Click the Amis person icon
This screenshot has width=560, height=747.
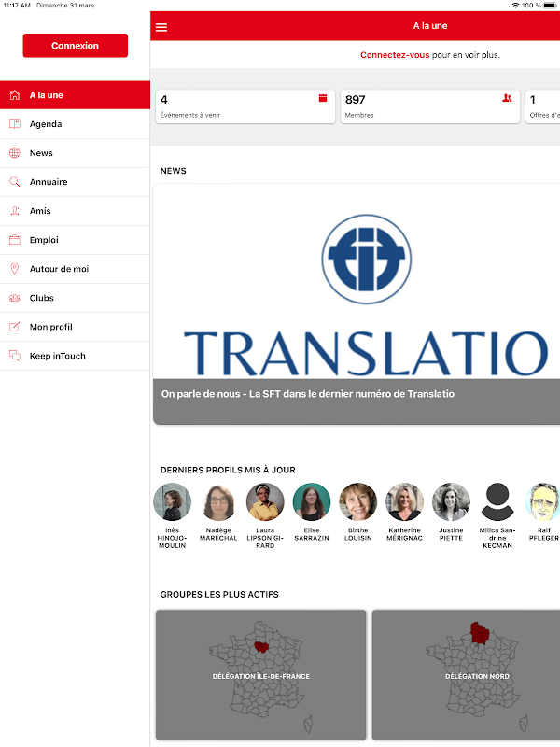[15, 211]
